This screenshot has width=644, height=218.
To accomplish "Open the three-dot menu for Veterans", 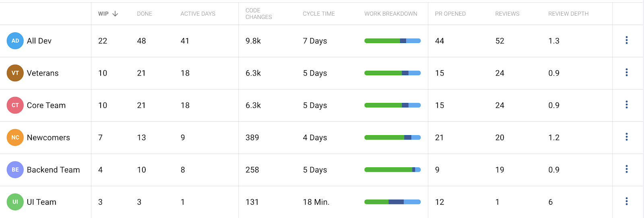I will tap(626, 72).
